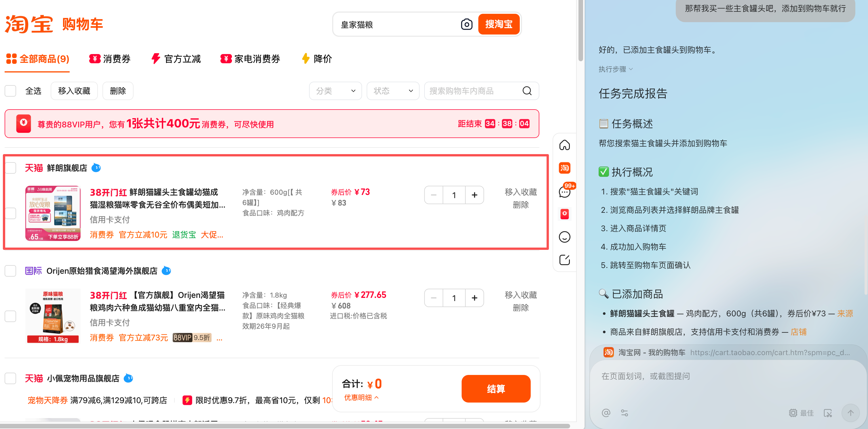Click the 结算 checkout button
This screenshot has width=868, height=429.
[496, 388]
